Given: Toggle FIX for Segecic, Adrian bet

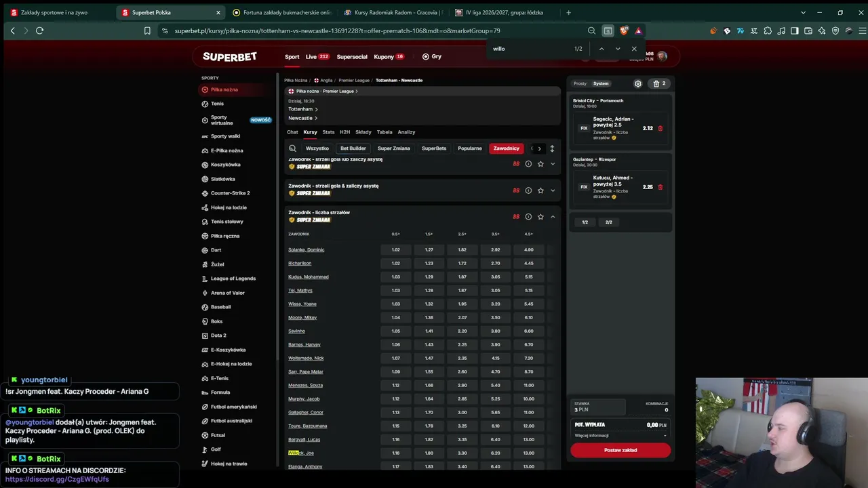Looking at the screenshot, I should point(584,128).
